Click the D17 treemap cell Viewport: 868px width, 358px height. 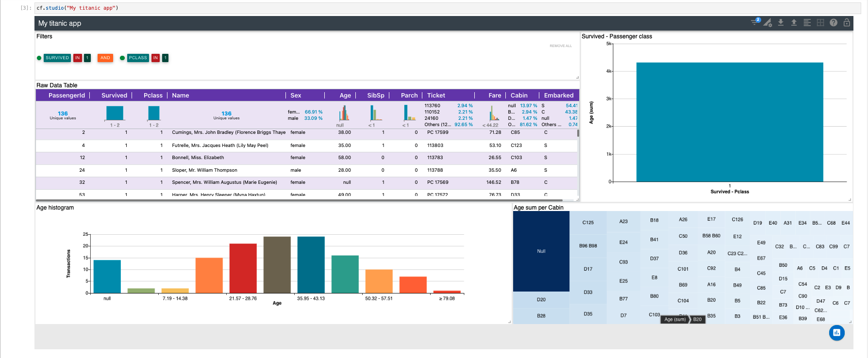coord(588,269)
